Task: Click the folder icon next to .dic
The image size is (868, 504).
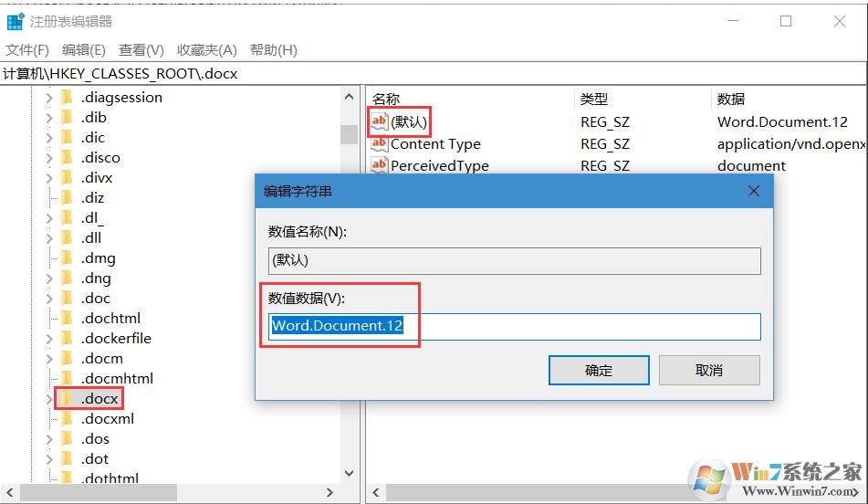Action: (x=67, y=137)
